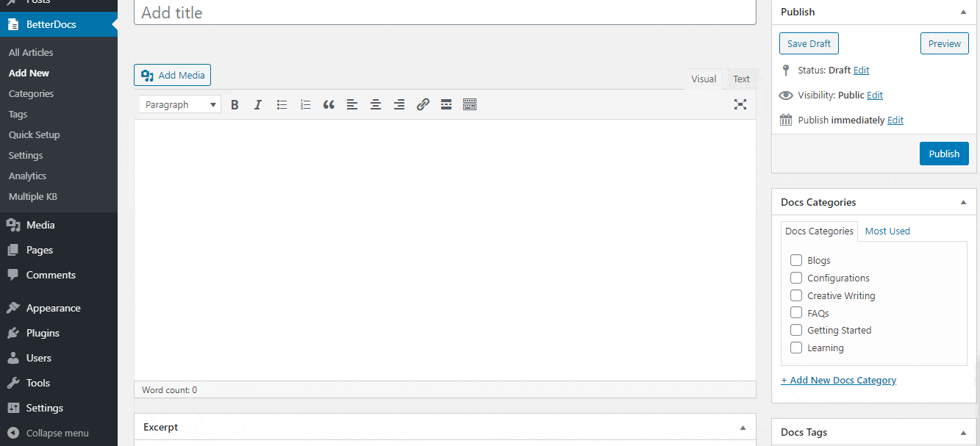This screenshot has width=980, height=446.
Task: Apply blockquote formatting
Action: coord(329,104)
